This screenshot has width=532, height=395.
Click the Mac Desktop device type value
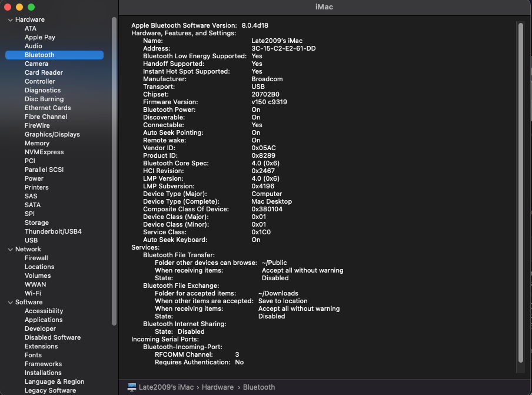point(272,201)
